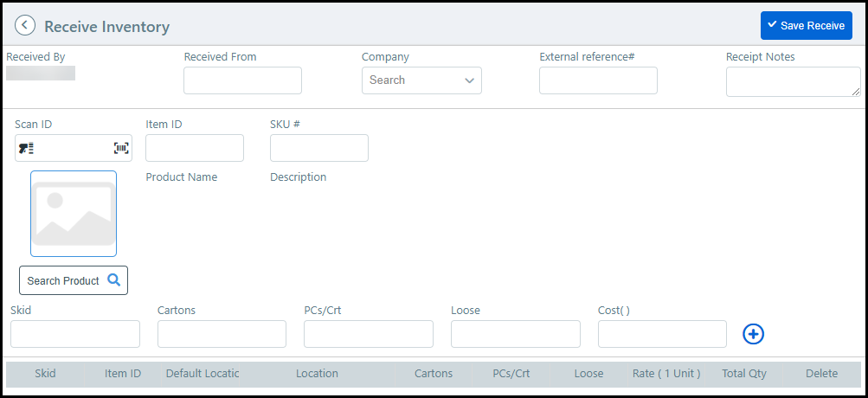Click the magnifier icon in Search Product

pos(113,280)
